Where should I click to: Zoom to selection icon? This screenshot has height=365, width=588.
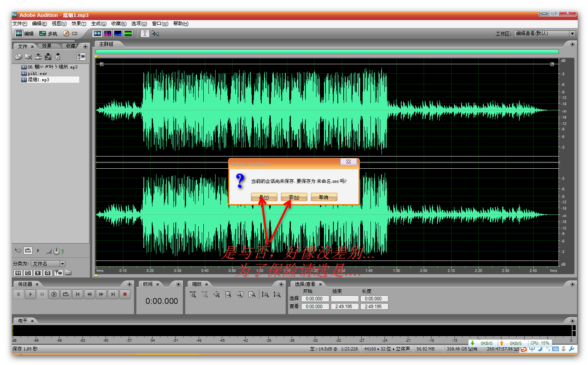[228, 294]
